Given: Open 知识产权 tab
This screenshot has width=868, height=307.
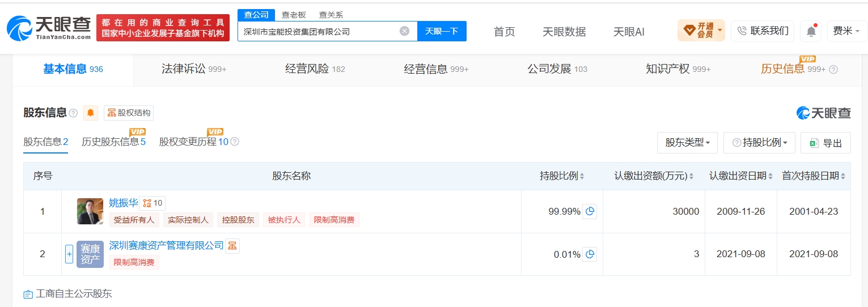Looking at the screenshot, I should tap(678, 69).
